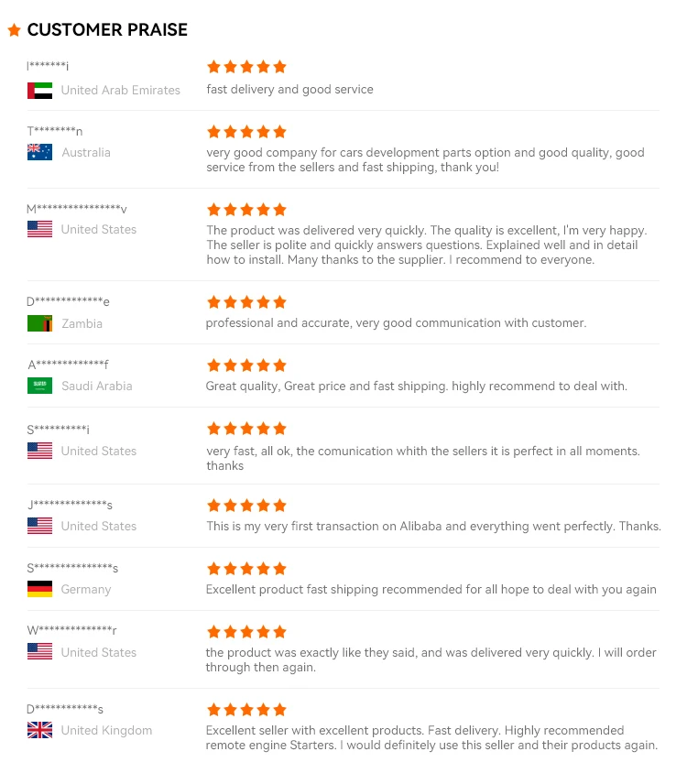Image resolution: width=687 pixels, height=784 pixels.
Task: Click the star rating above Zambia review
Action: 246,302
